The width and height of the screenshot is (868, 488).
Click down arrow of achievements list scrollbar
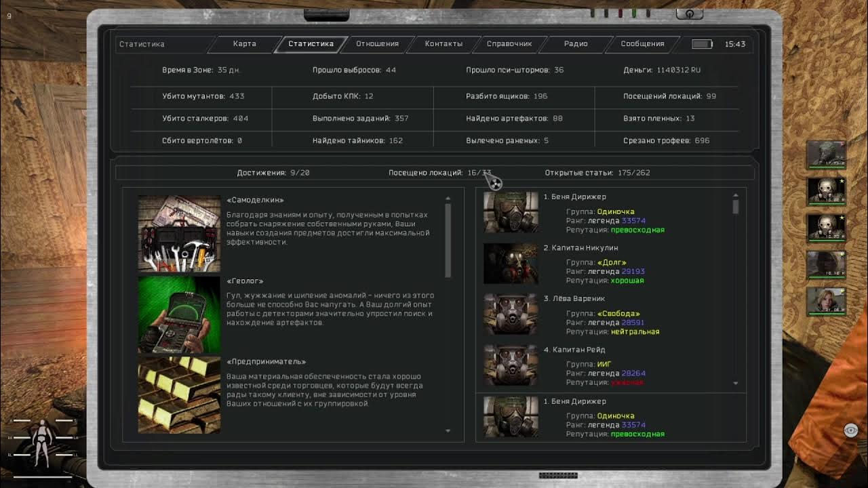pyautogui.click(x=448, y=430)
